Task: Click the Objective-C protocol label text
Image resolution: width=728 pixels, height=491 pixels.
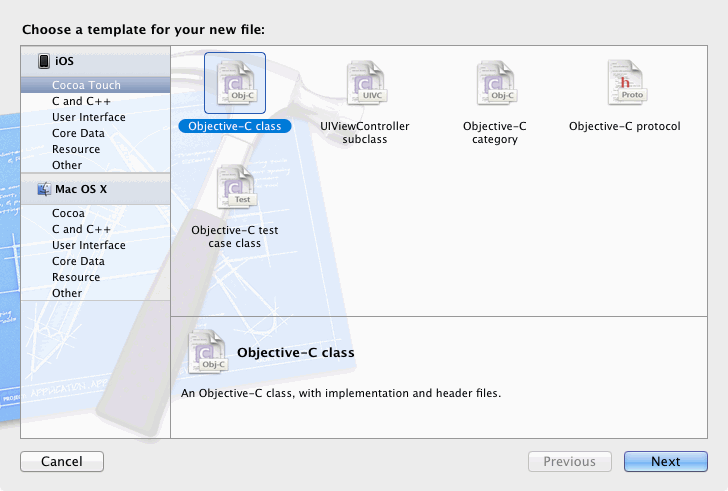Action: tap(624, 126)
